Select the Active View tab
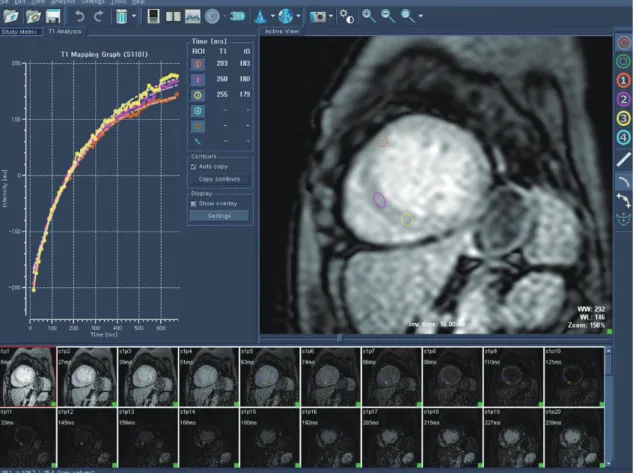Screen dimensions: 636x473 (x=281, y=31)
